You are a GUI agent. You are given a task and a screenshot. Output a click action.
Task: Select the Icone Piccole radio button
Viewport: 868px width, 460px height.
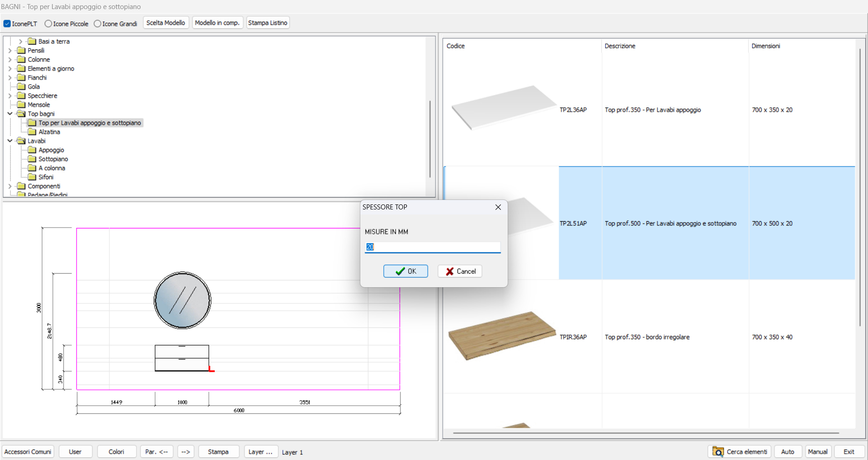[x=48, y=24]
